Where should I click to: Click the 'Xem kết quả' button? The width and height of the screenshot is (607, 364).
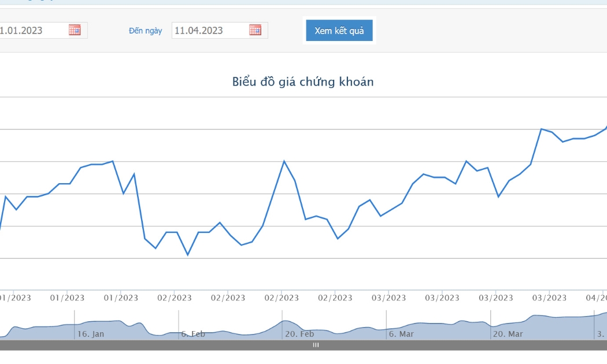[x=339, y=31]
